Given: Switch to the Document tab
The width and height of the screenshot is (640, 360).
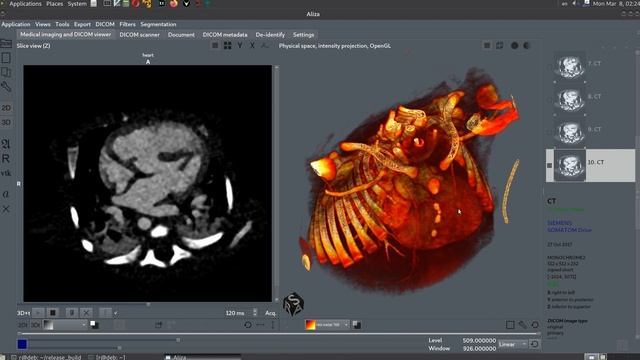Looking at the screenshot, I should pyautogui.click(x=181, y=35).
